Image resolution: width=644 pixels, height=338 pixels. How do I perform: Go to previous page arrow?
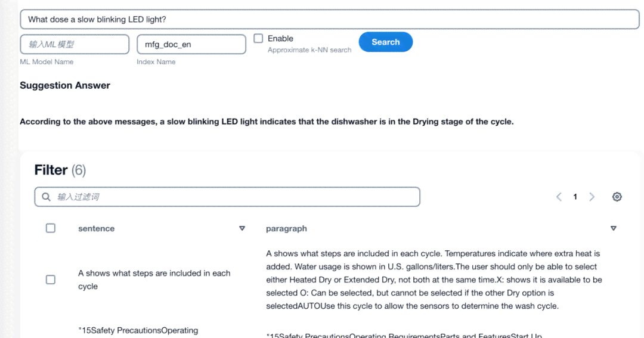559,197
